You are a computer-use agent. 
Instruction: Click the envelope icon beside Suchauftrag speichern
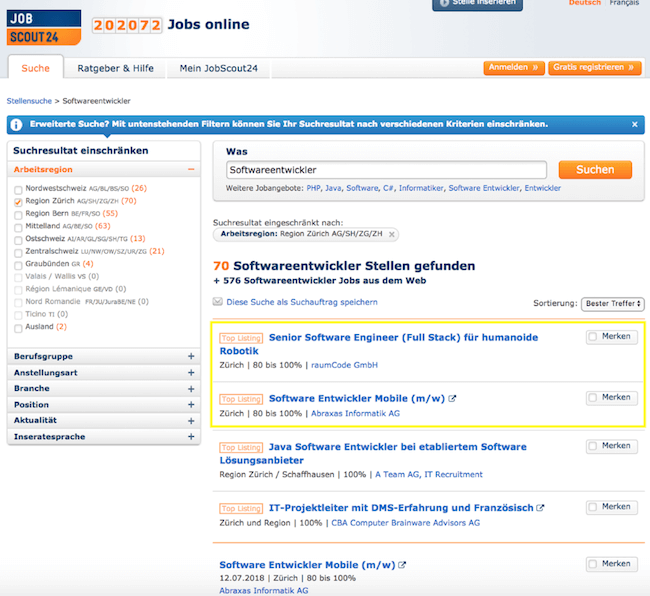(x=218, y=302)
